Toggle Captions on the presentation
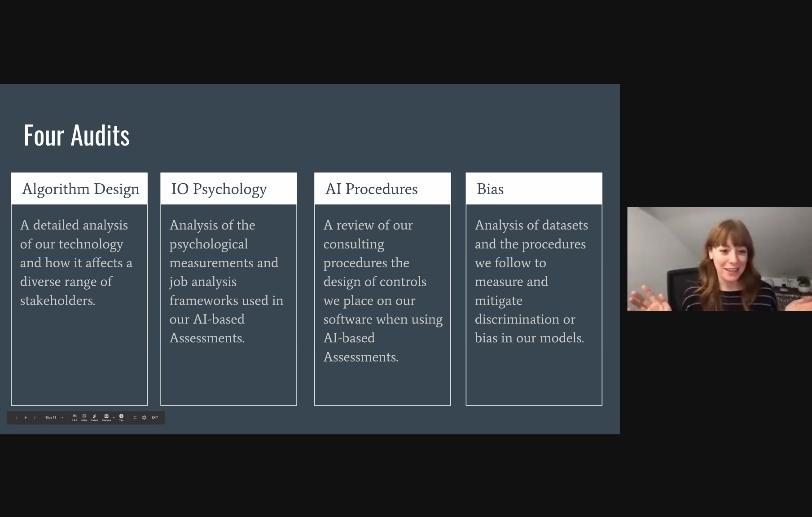This screenshot has height=517, width=812. tap(106, 417)
